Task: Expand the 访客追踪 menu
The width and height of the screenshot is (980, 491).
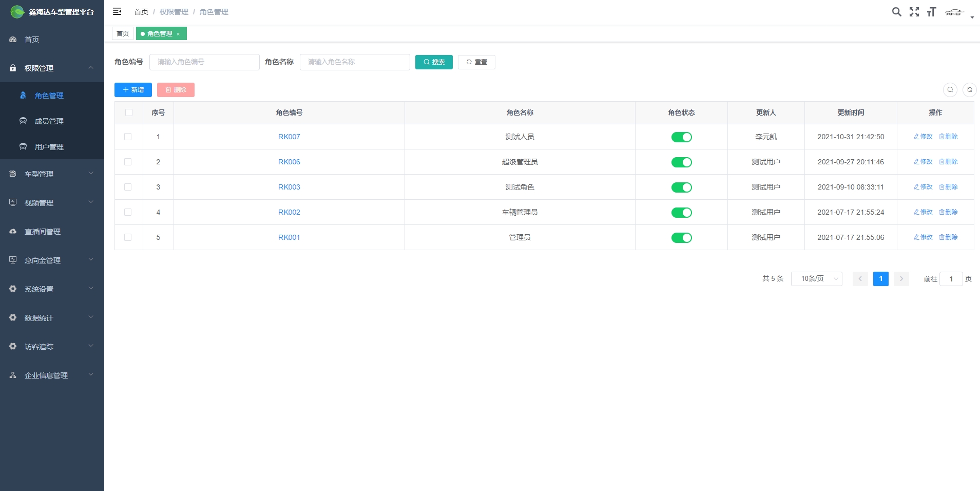Action: (x=52, y=347)
